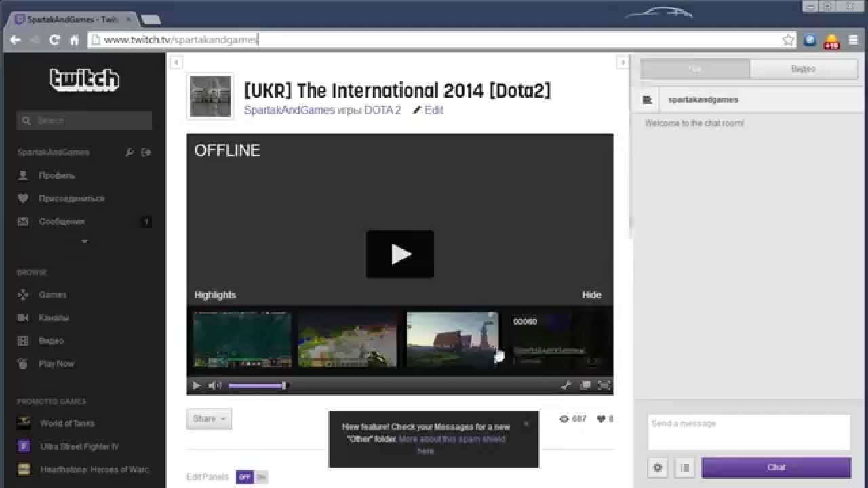
Task: Go back in the browser
Action: pos(15,40)
